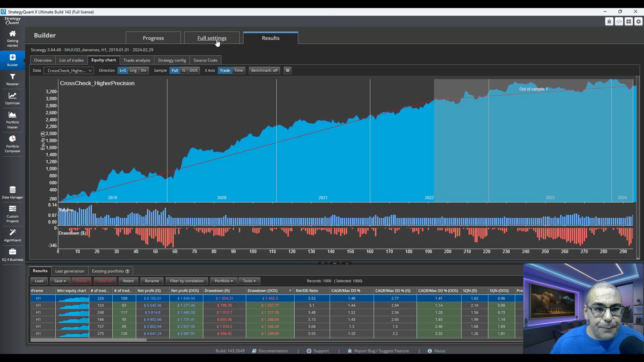Viewport: 644px width, 362px height.
Task: Set X Axis to Time
Action: [x=239, y=70]
